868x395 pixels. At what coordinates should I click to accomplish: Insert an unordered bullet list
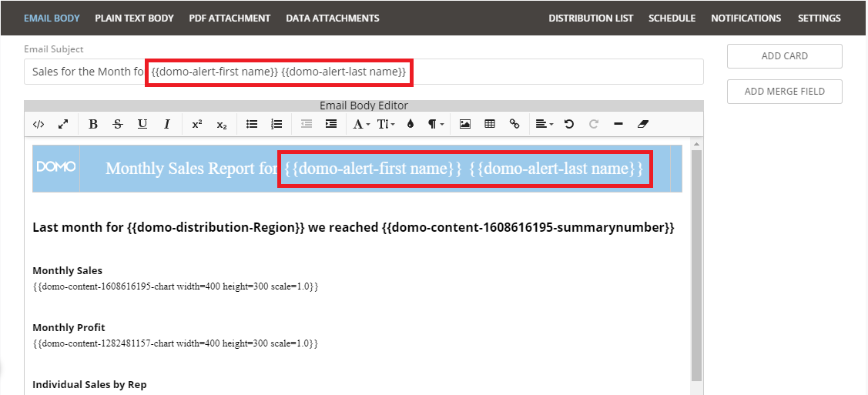pyautogui.click(x=251, y=125)
